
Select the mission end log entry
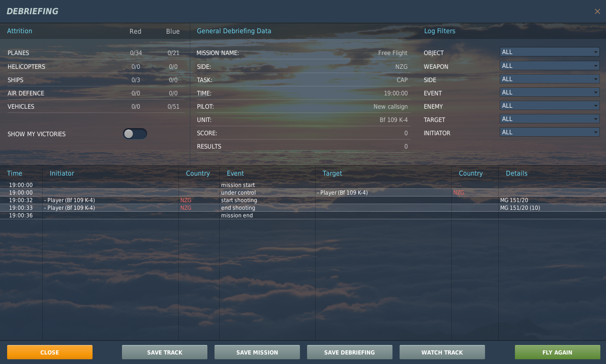pyautogui.click(x=237, y=215)
